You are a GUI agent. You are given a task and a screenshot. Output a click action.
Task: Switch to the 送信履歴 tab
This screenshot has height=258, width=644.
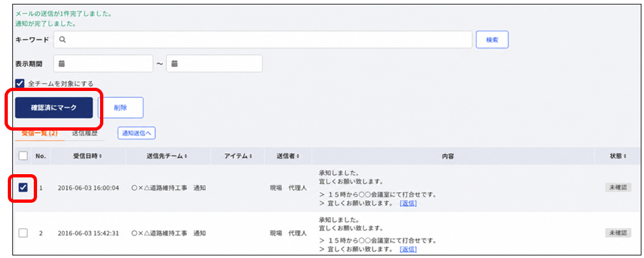pyautogui.click(x=84, y=133)
